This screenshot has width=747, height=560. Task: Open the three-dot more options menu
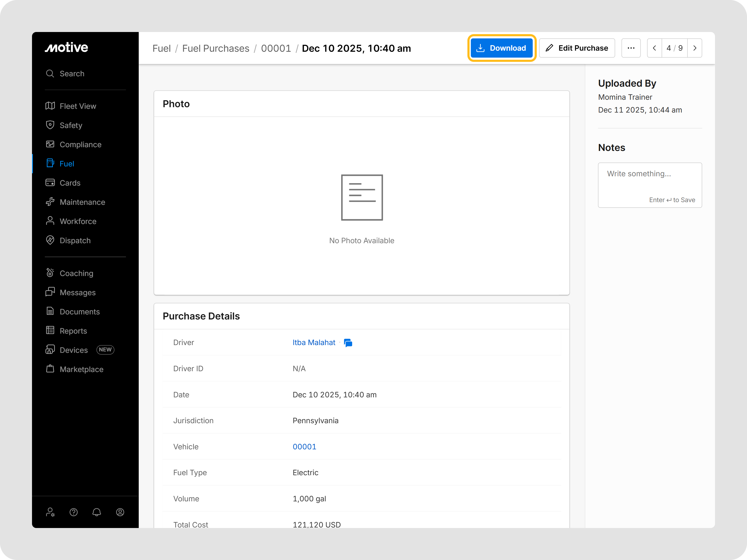631,48
